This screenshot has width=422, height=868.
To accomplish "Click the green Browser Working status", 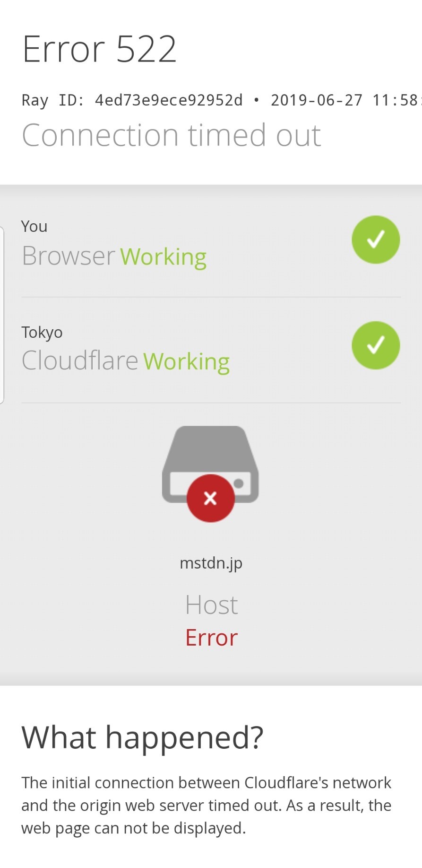I will tap(163, 257).
